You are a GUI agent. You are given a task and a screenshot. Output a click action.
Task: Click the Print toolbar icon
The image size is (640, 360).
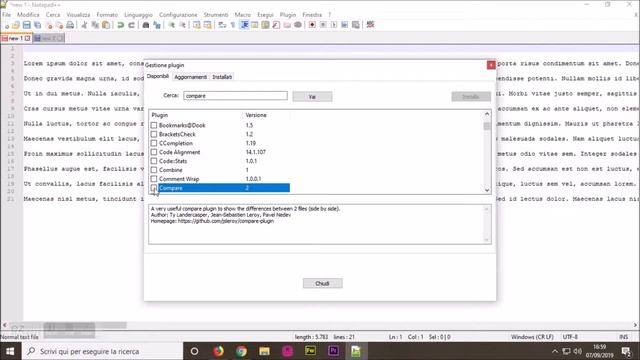coord(70,25)
